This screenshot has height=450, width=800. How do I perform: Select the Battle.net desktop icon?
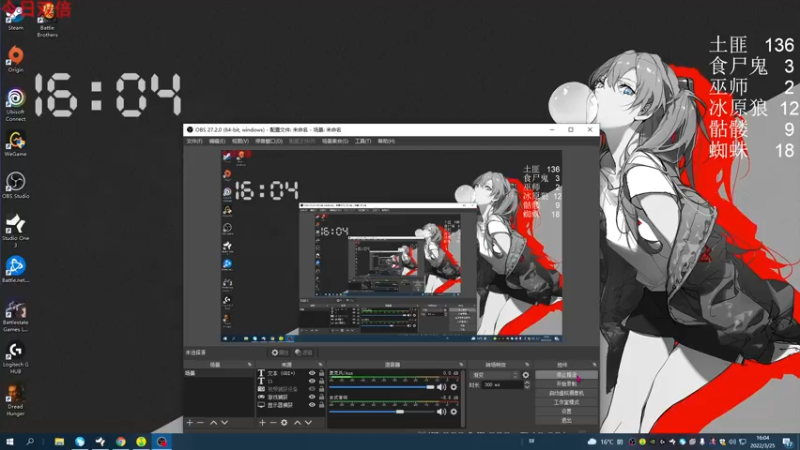[x=15, y=270]
